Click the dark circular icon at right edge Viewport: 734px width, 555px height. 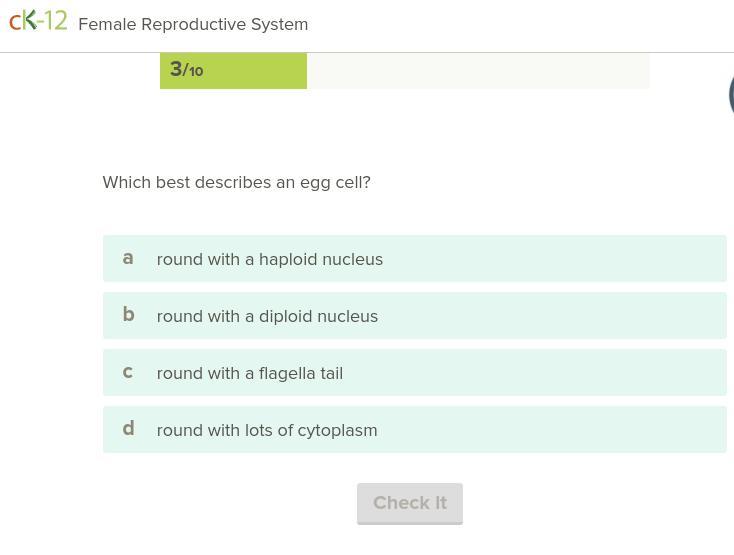point(731,95)
